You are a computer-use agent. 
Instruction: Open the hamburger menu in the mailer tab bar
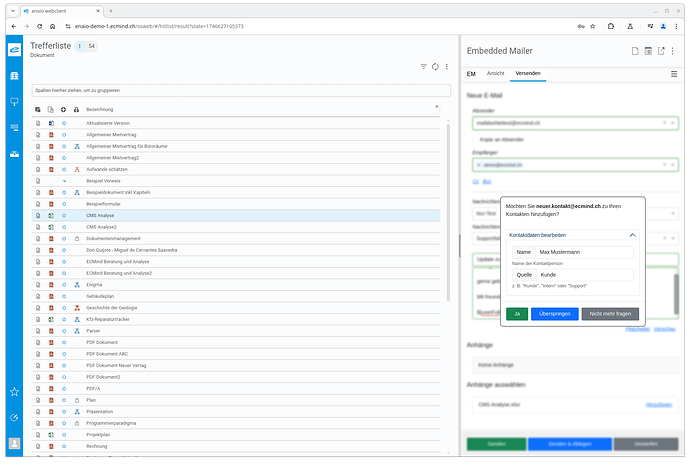click(674, 74)
